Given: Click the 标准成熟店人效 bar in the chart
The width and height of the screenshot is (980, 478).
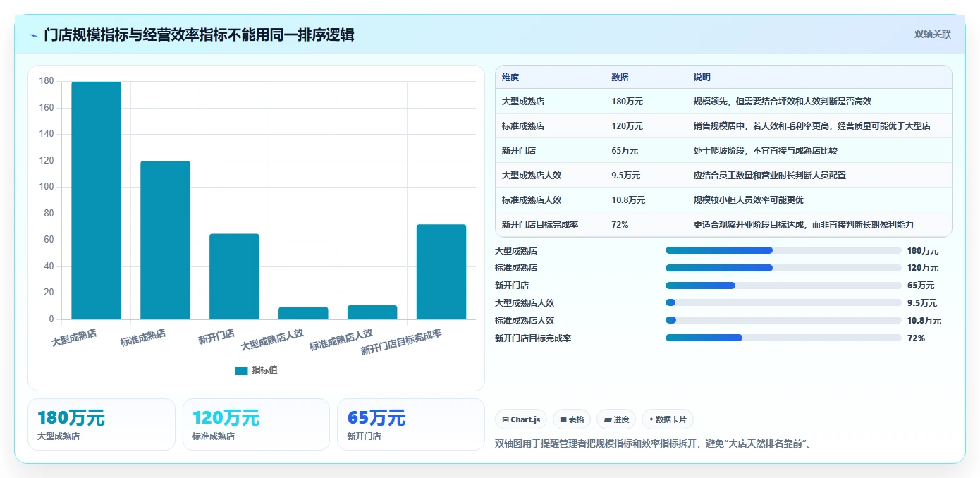Looking at the screenshot, I should [x=372, y=312].
